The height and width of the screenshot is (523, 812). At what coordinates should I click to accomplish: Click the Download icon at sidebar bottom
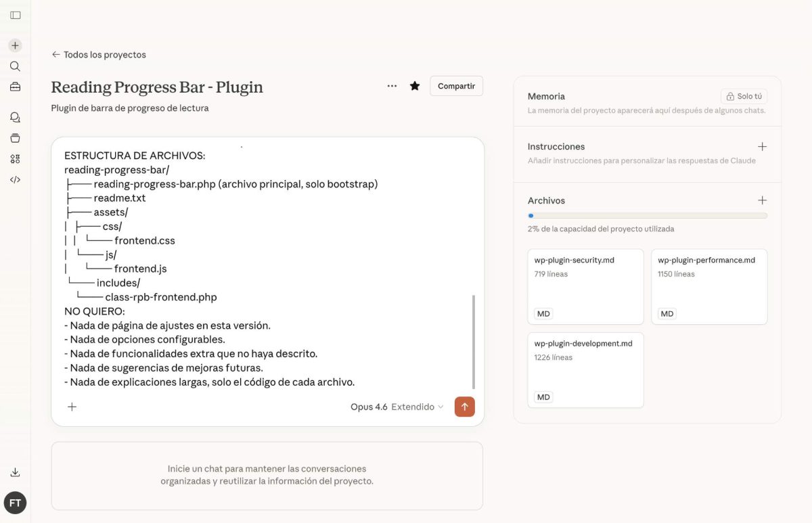tap(15, 472)
